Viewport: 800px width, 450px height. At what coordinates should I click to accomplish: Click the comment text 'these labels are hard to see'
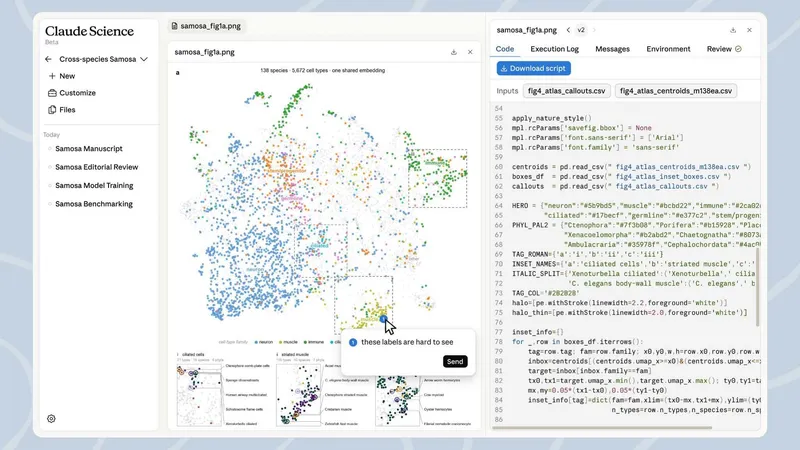pyautogui.click(x=407, y=342)
